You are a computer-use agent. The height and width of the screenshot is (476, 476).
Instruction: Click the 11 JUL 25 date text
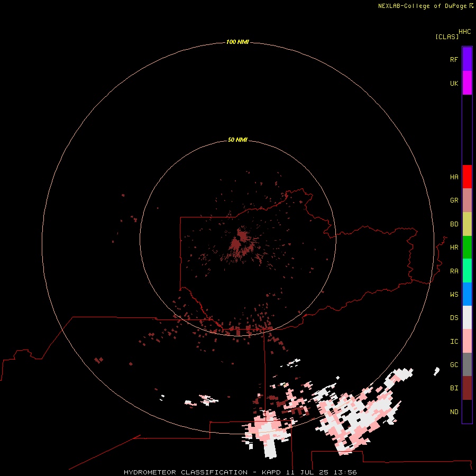307,472
